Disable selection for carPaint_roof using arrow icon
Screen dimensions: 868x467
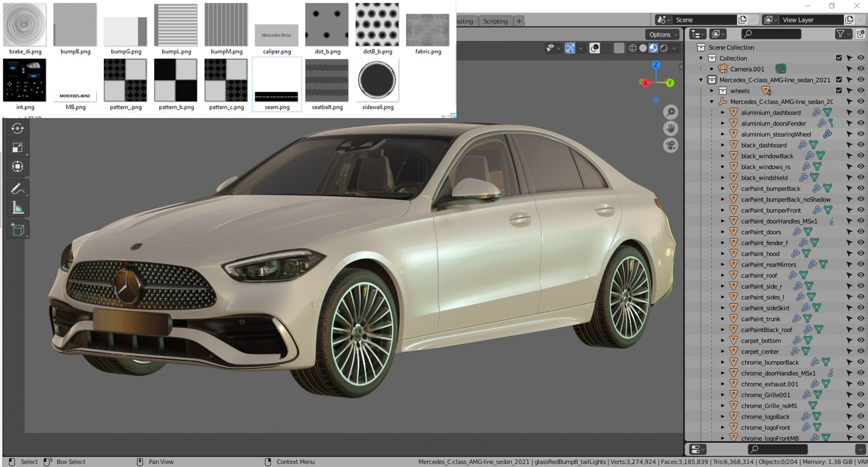point(849,275)
